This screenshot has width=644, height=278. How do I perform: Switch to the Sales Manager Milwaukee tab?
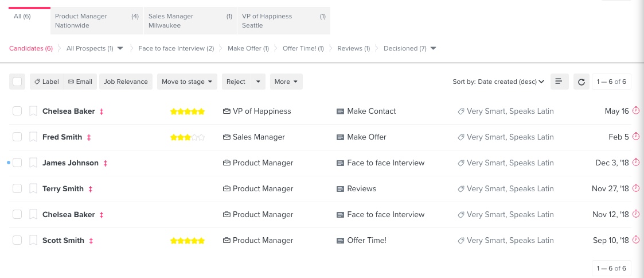(189, 21)
